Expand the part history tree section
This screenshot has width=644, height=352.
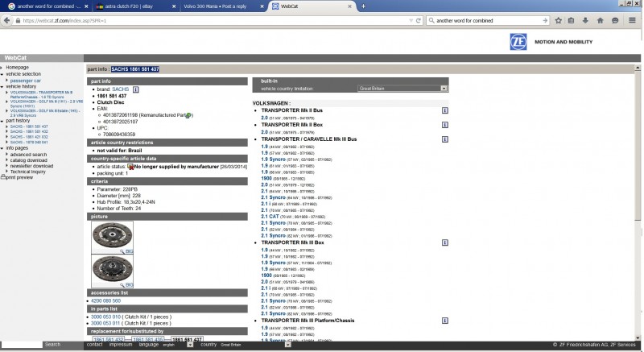3,120
